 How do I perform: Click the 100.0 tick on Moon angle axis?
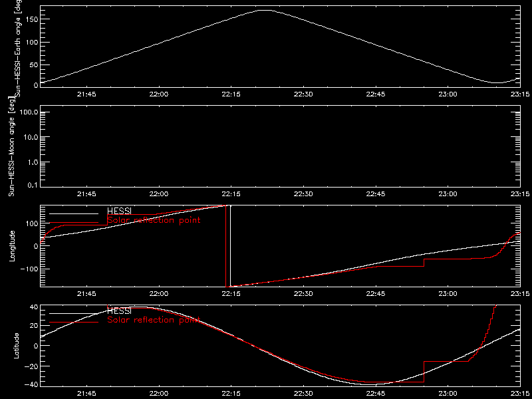(29, 112)
